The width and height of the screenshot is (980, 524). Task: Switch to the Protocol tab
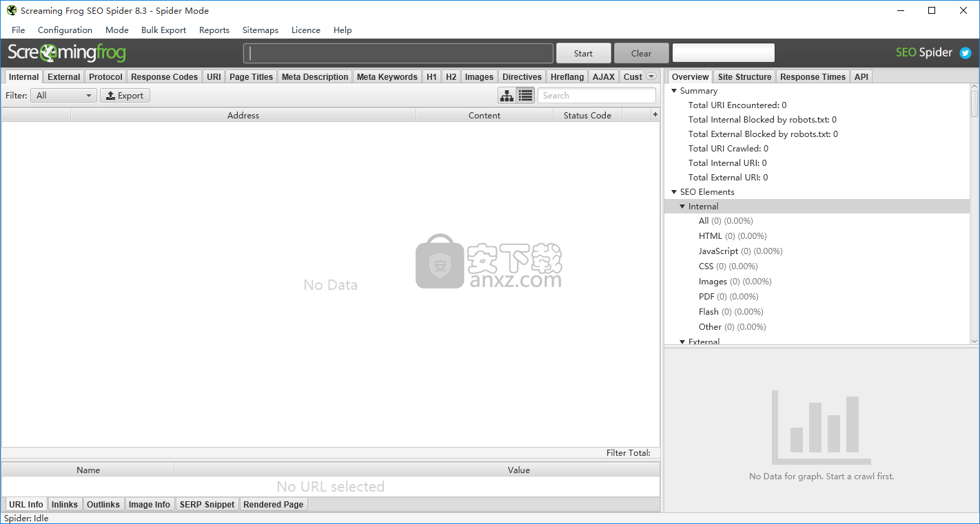[x=105, y=77]
